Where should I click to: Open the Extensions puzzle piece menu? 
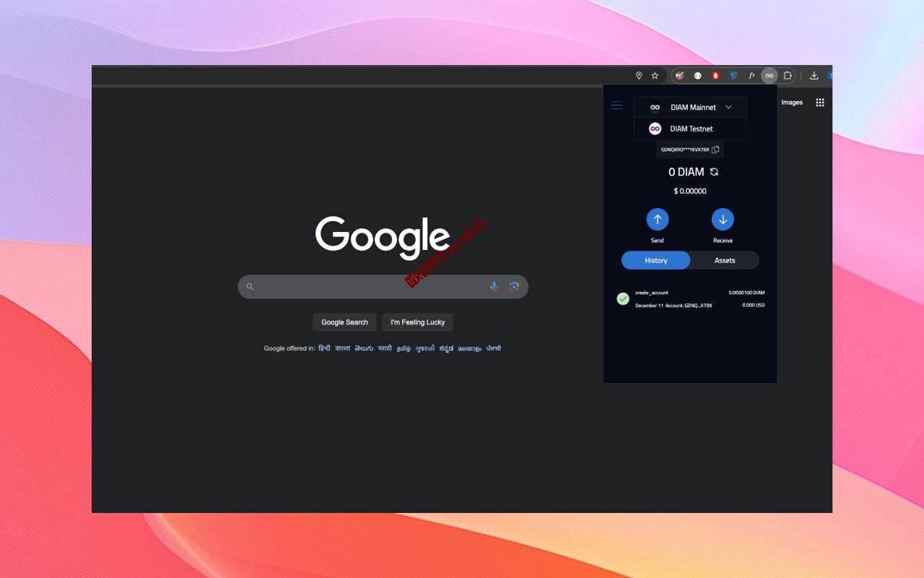788,75
